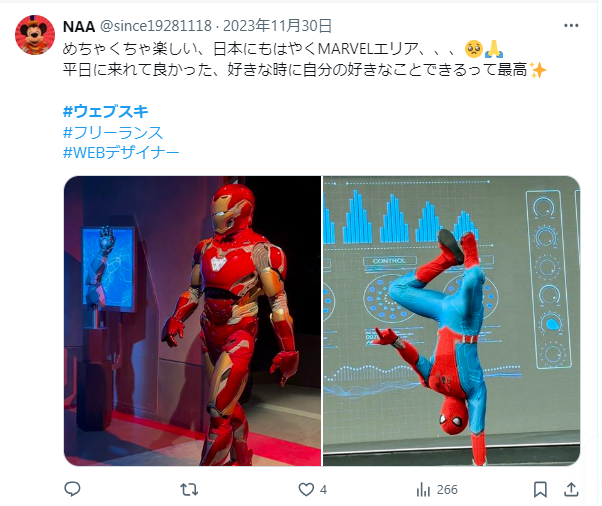Viewport: 602px width, 506px height.
Task: Open the three-dot more options menu
Action: point(571,26)
